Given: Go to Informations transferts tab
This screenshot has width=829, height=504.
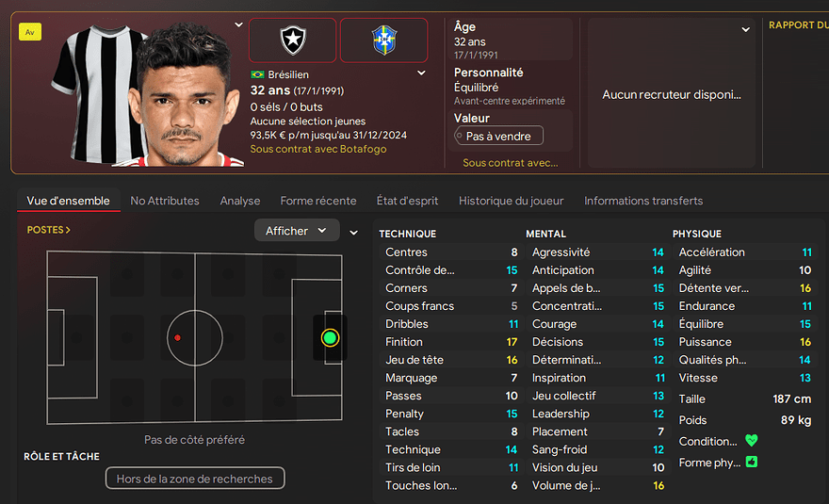Looking at the screenshot, I should click(x=643, y=201).
